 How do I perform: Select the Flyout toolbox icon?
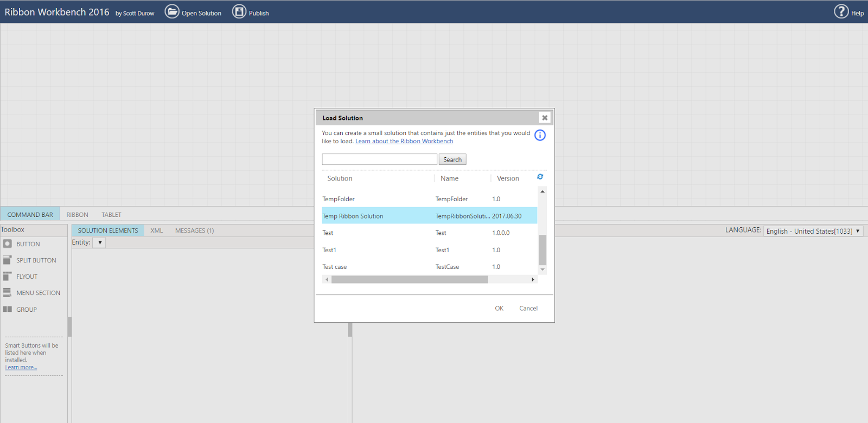tap(7, 276)
